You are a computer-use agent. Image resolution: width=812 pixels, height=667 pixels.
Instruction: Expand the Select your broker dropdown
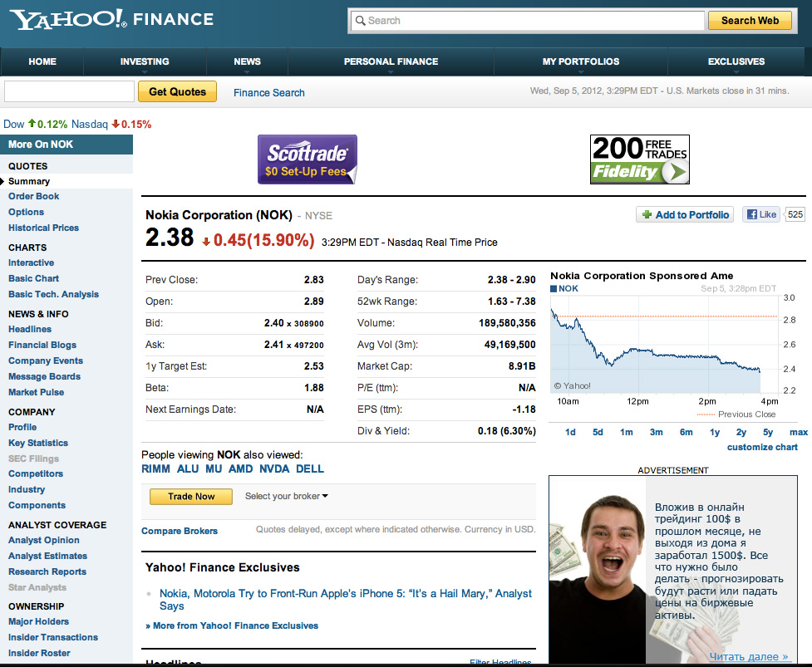click(287, 496)
